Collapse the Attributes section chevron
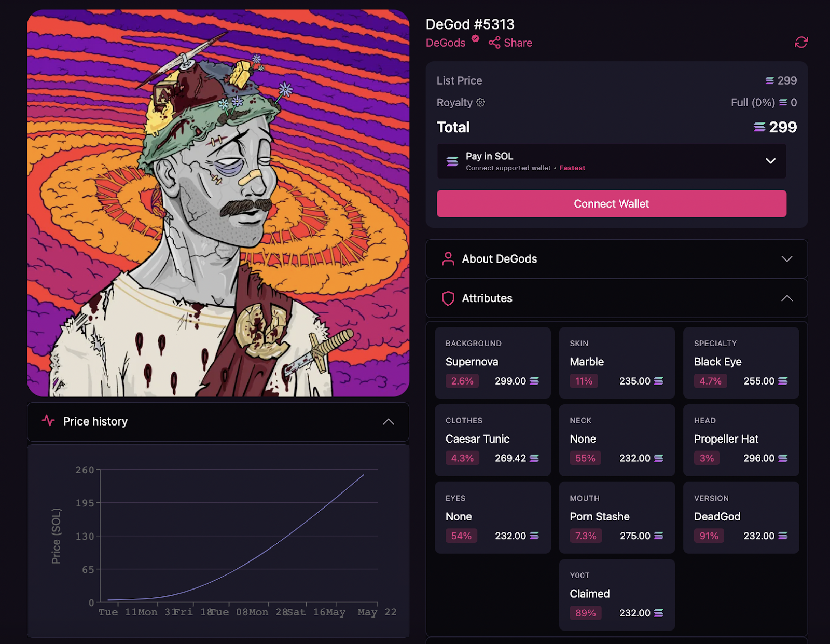This screenshot has width=830, height=644. click(x=787, y=298)
